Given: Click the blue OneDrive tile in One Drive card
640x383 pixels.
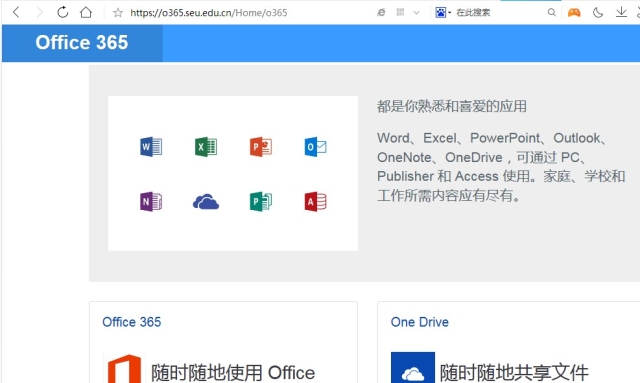Looking at the screenshot, I should point(413,367).
